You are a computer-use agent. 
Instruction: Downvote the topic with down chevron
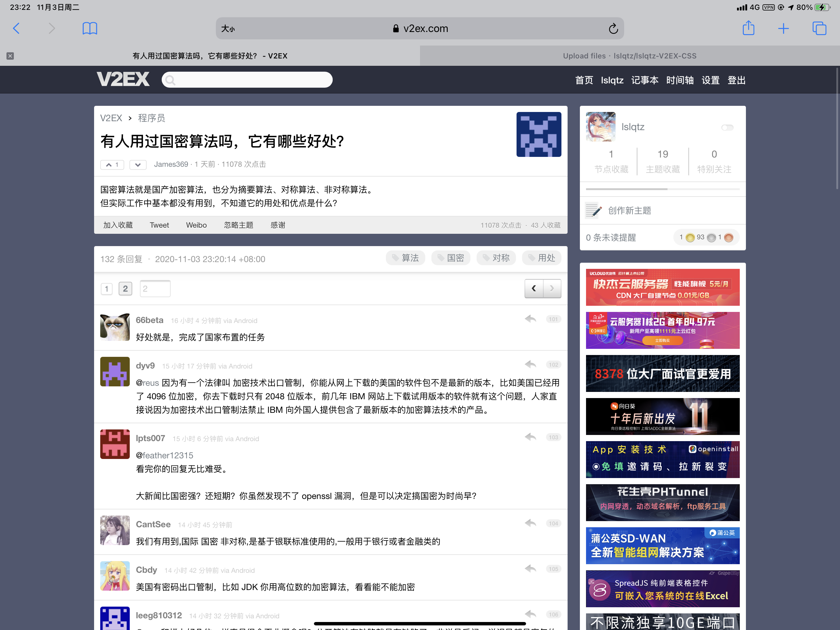tap(138, 165)
